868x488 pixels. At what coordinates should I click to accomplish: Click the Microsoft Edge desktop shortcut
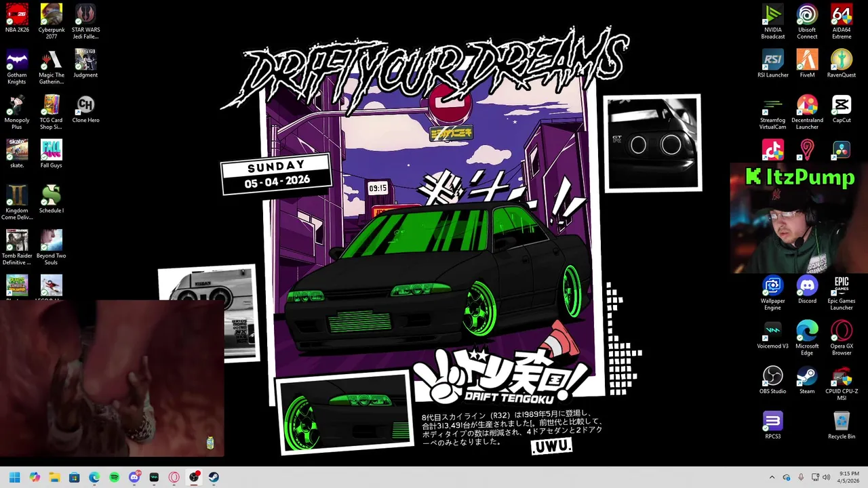coord(807,338)
